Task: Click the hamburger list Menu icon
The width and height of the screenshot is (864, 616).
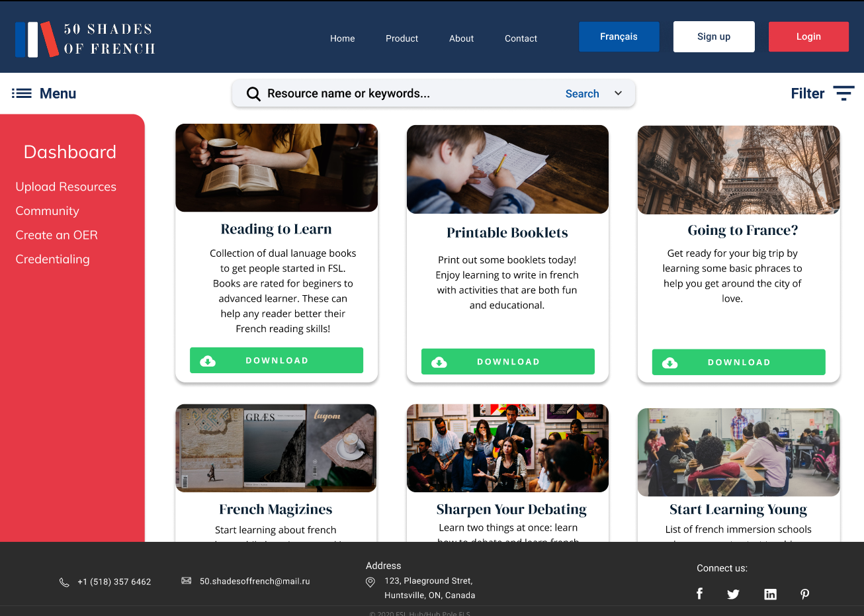Action: click(22, 93)
